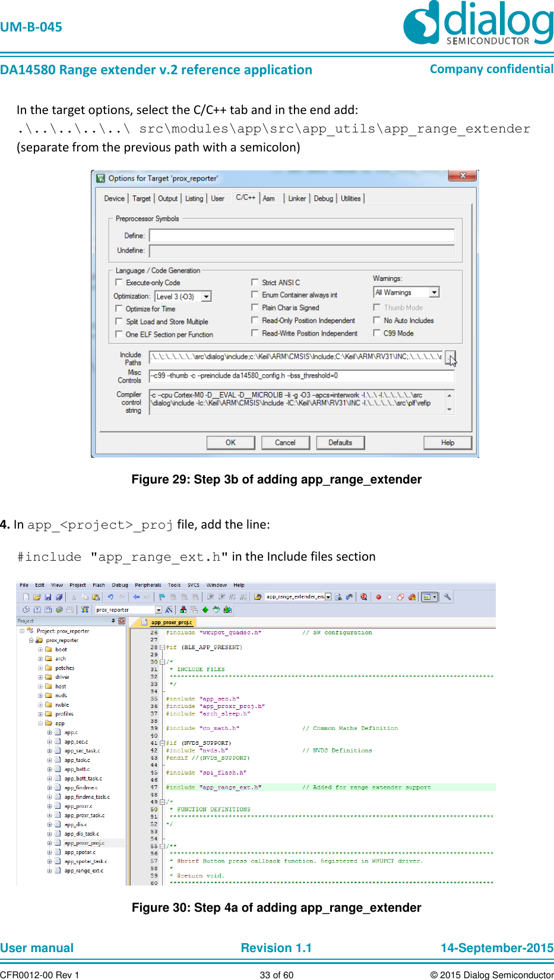Switch to the Debug options tab
The width and height of the screenshot is (554, 980).
coord(323,198)
